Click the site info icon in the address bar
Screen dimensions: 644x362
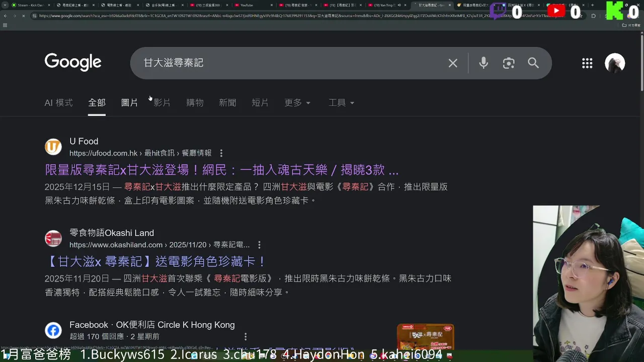coord(34,16)
